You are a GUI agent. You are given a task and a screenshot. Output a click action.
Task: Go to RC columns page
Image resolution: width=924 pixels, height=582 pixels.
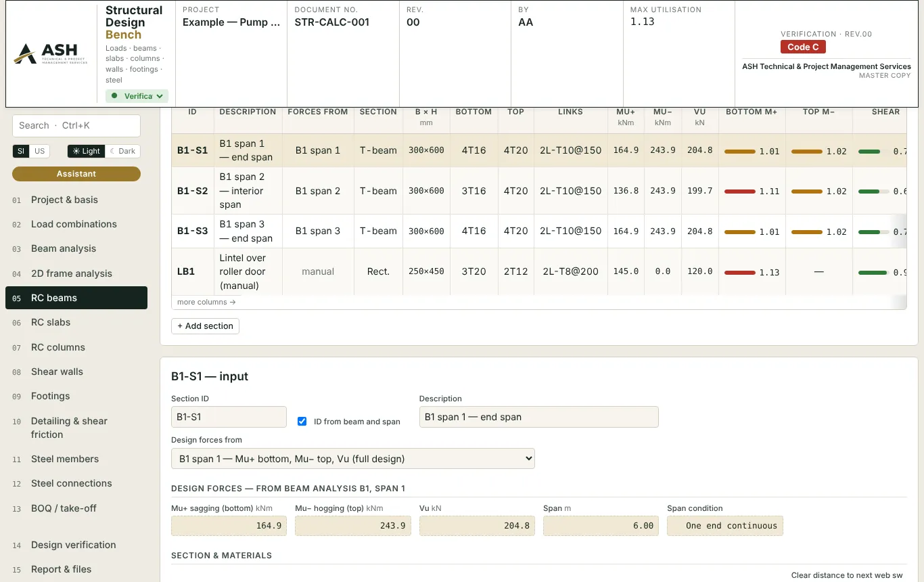[x=76, y=347]
